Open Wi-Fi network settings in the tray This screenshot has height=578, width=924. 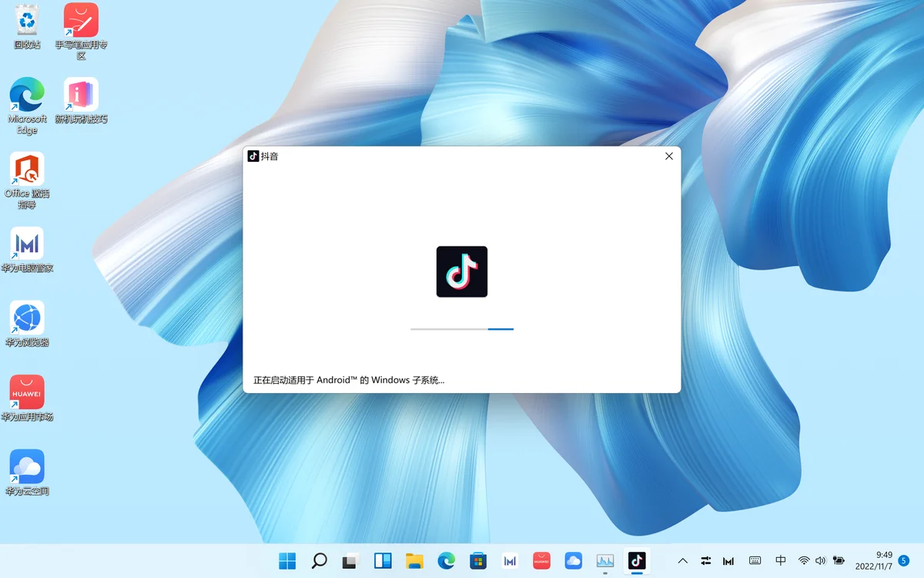(804, 561)
